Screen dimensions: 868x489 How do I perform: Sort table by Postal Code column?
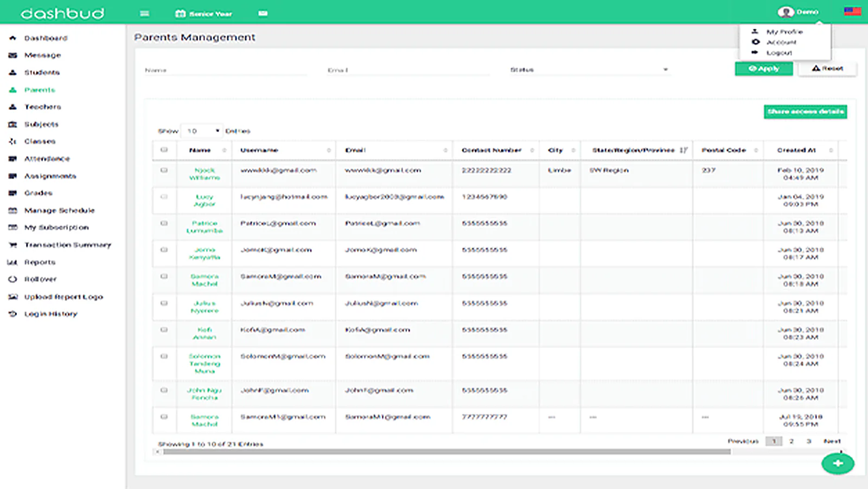[729, 150]
